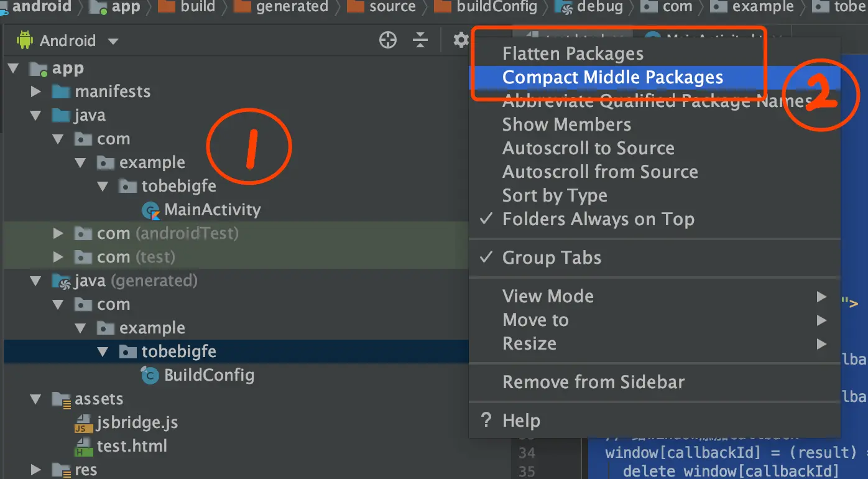Select Compact Middle Packages menu entry
The width and height of the screenshot is (868, 479).
pos(612,77)
